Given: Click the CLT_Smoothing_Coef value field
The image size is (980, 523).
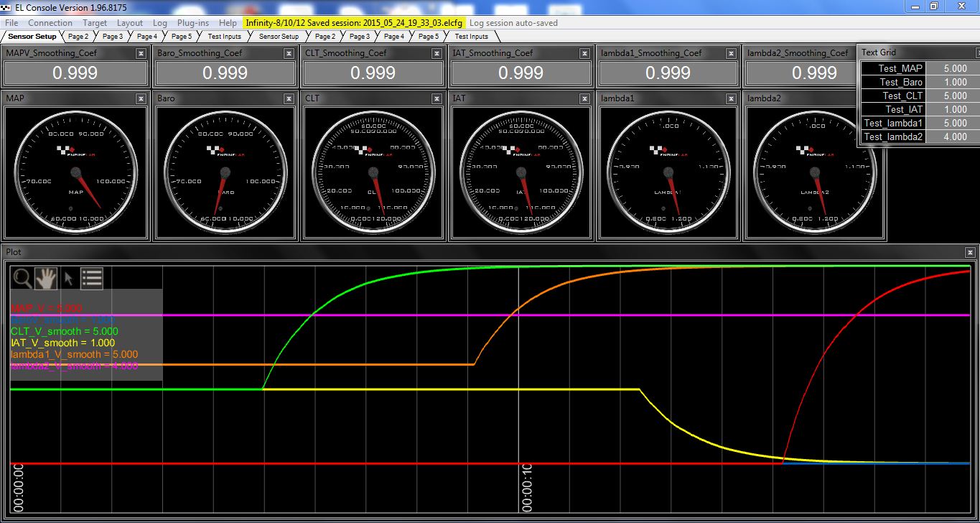Looking at the screenshot, I should 373,73.
